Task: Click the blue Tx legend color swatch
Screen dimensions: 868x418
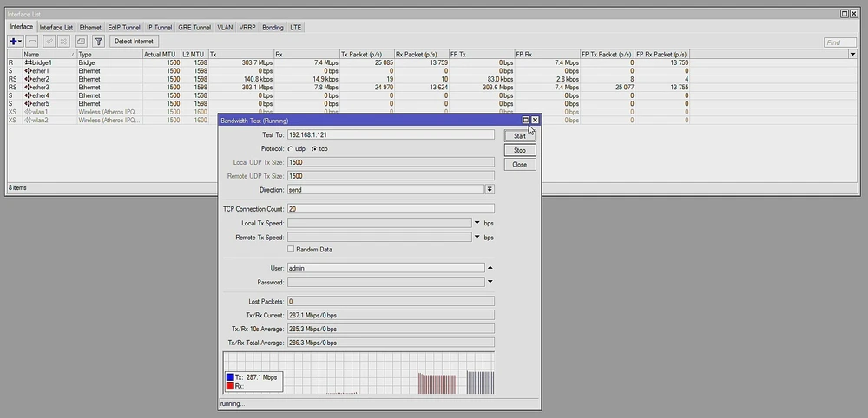Action: click(229, 378)
